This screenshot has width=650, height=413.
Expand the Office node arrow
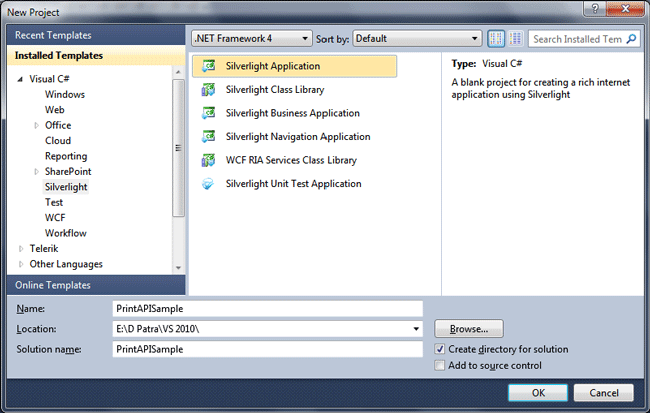36,125
